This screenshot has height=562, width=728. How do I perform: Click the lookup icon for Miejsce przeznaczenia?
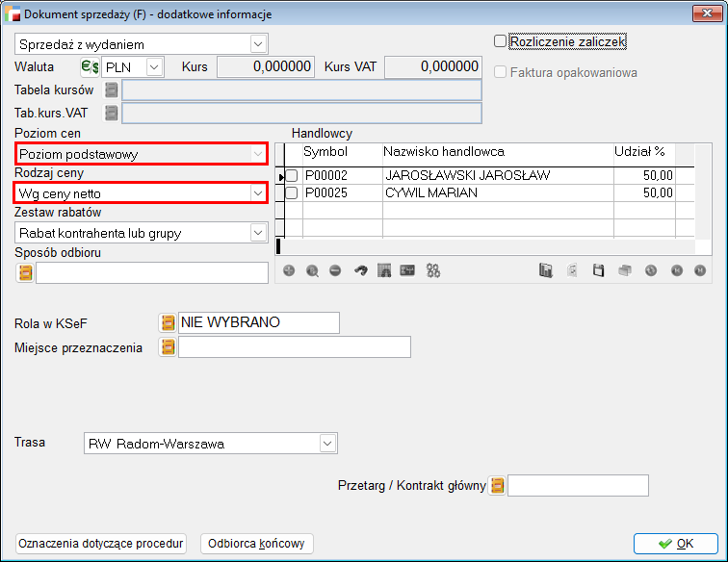[x=168, y=346]
